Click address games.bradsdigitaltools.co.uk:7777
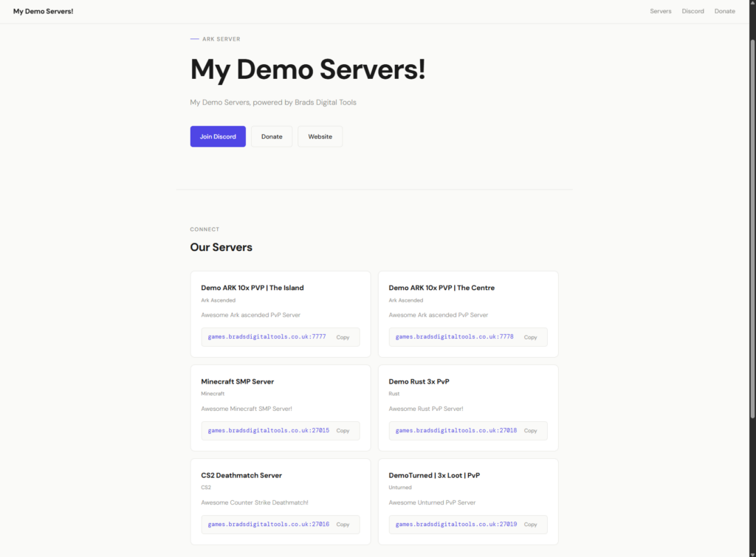 point(267,337)
